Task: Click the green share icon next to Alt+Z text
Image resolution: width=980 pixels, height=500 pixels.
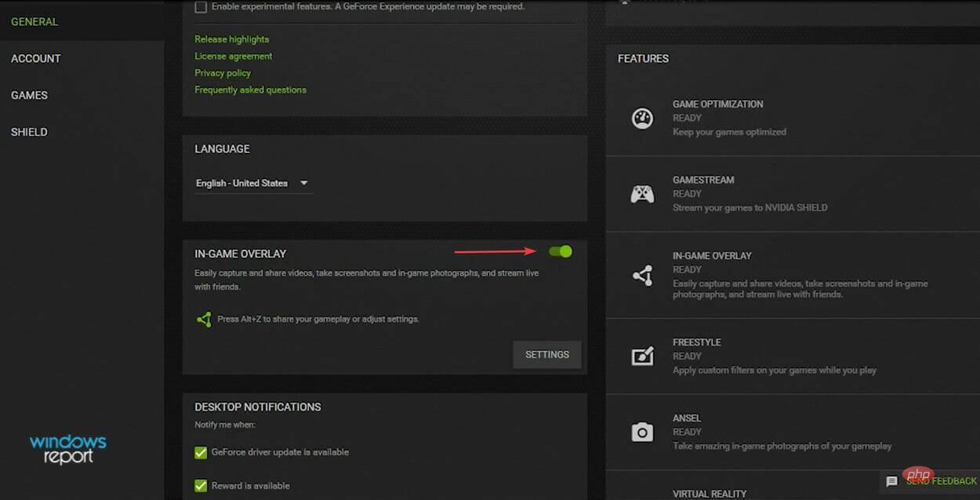Action: [x=204, y=319]
